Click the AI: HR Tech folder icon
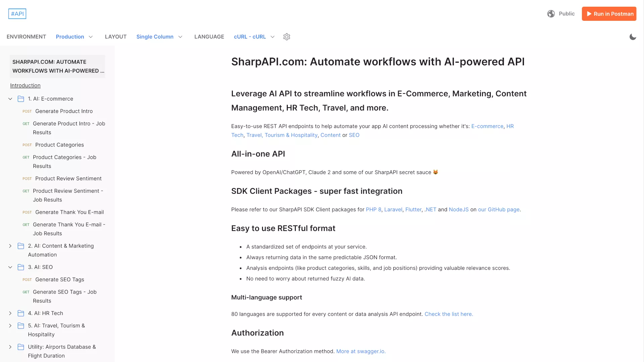The height and width of the screenshot is (362, 644). coord(21,313)
